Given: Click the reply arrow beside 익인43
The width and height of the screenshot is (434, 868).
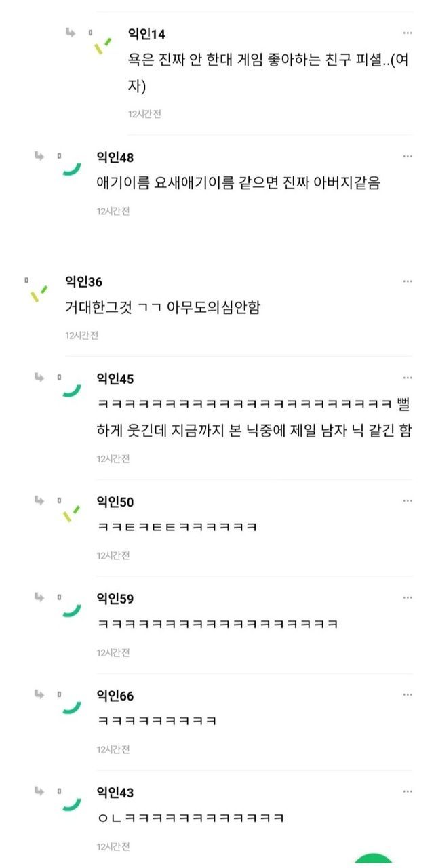Looking at the screenshot, I should pyautogui.click(x=39, y=791).
